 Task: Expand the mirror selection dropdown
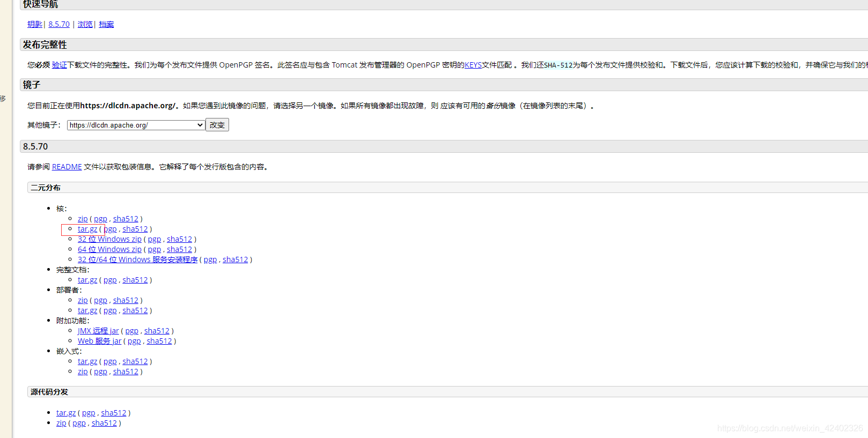136,125
